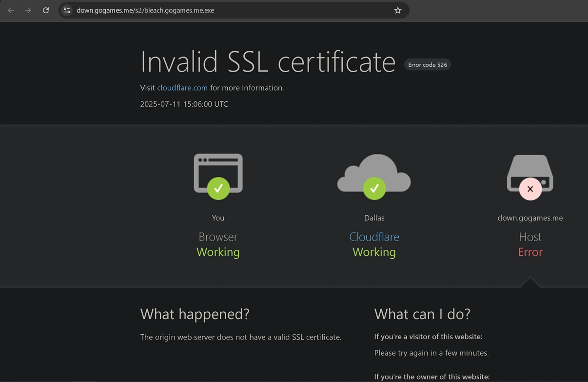Click the What can I do? heading

[x=422, y=314]
